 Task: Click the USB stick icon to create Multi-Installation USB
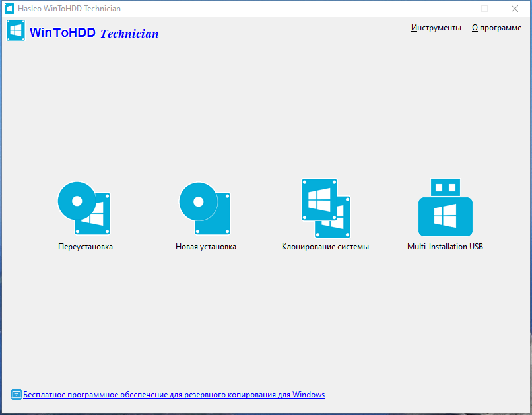pos(445,207)
